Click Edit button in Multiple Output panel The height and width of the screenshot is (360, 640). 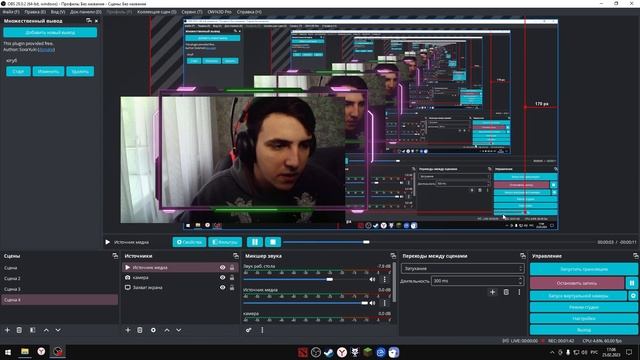(48, 71)
